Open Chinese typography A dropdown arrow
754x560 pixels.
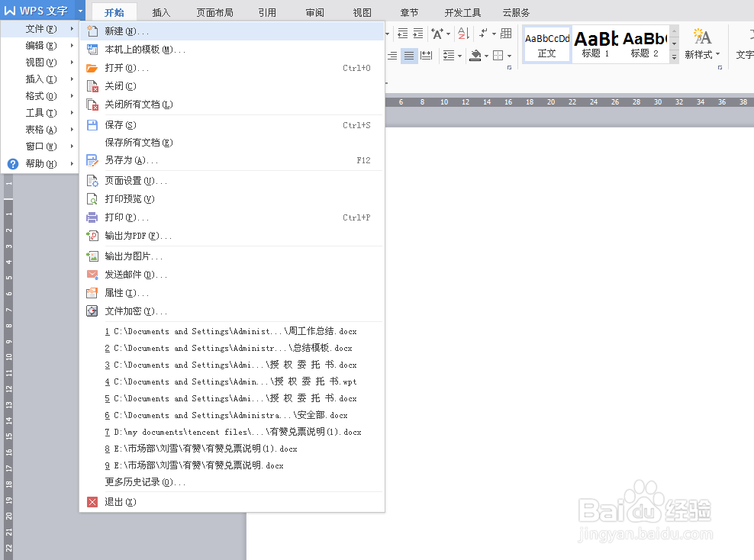[448, 34]
